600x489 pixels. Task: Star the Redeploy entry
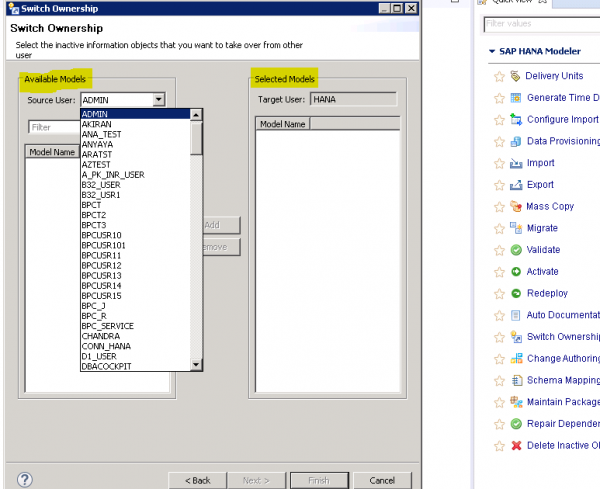coord(499,294)
